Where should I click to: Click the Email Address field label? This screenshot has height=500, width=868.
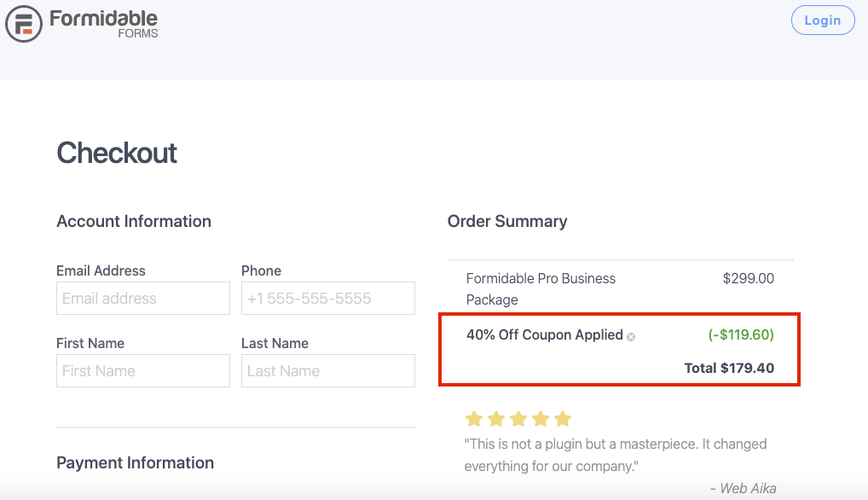tap(101, 270)
